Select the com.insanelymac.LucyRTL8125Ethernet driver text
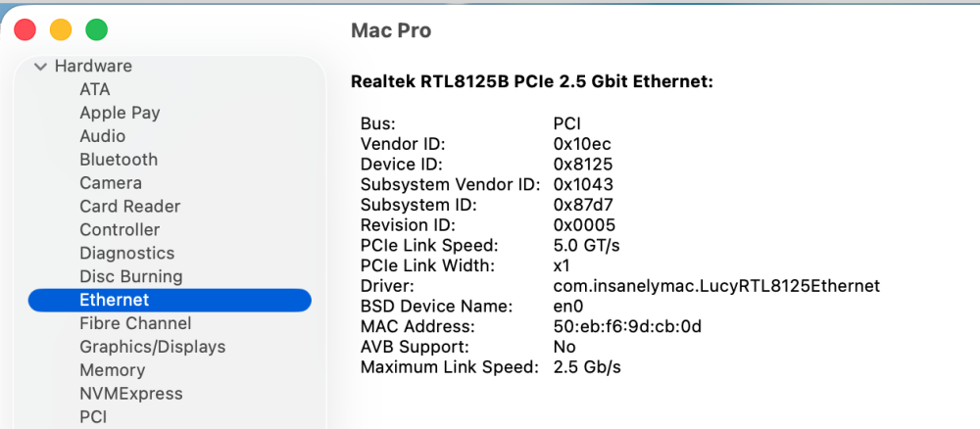The image size is (980, 429). (x=717, y=286)
